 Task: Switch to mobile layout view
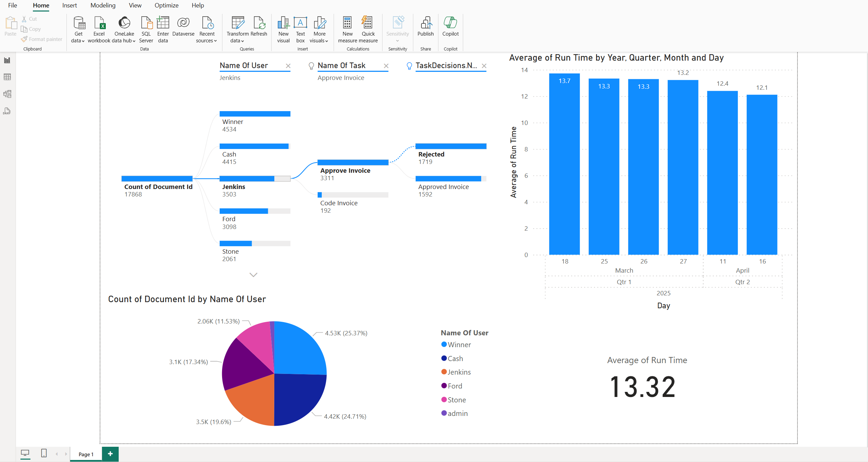click(43, 454)
